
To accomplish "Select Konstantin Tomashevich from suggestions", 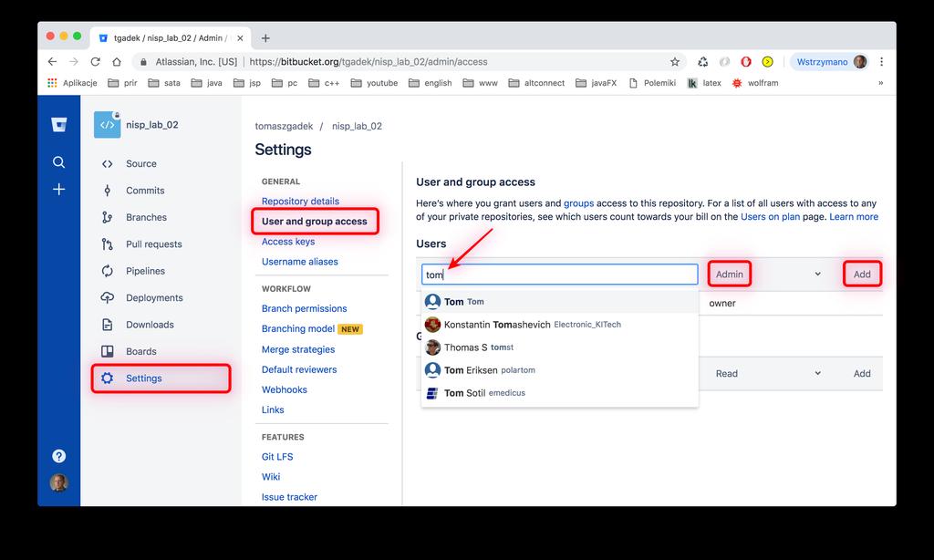I will (x=559, y=325).
